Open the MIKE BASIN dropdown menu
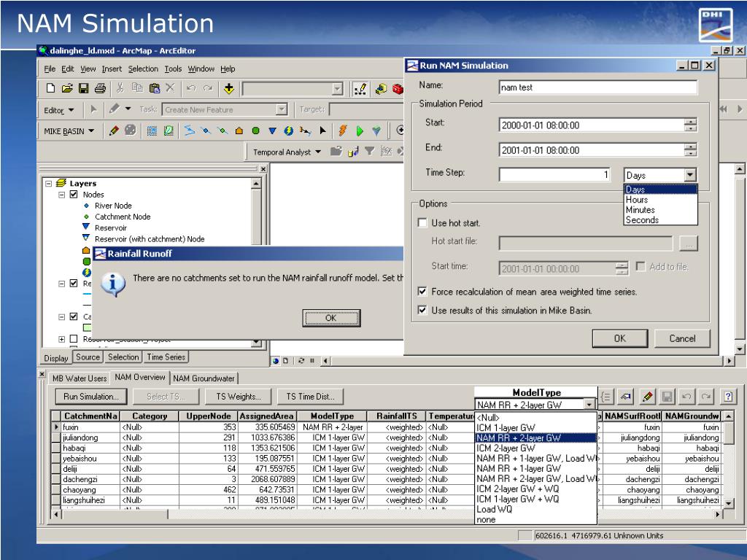The height and width of the screenshot is (560, 747). pyautogui.click(x=69, y=131)
